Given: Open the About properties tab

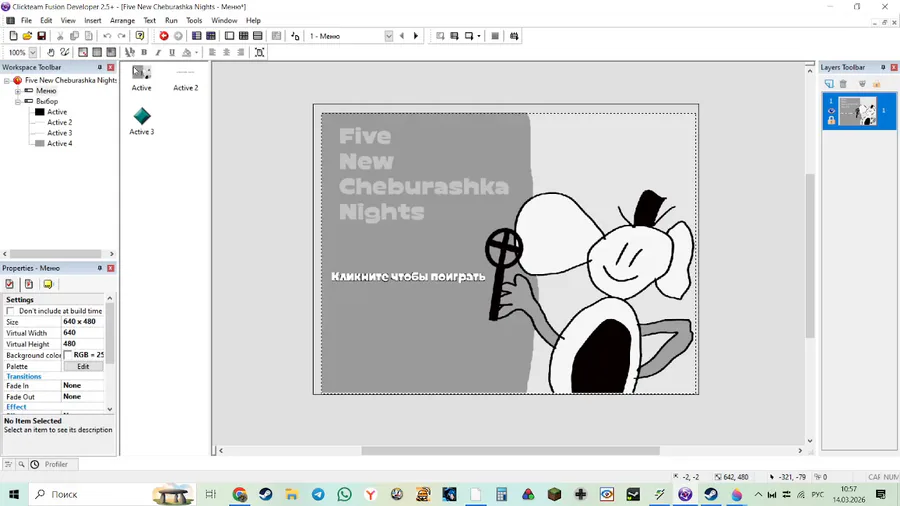Looking at the screenshot, I should click(48, 284).
